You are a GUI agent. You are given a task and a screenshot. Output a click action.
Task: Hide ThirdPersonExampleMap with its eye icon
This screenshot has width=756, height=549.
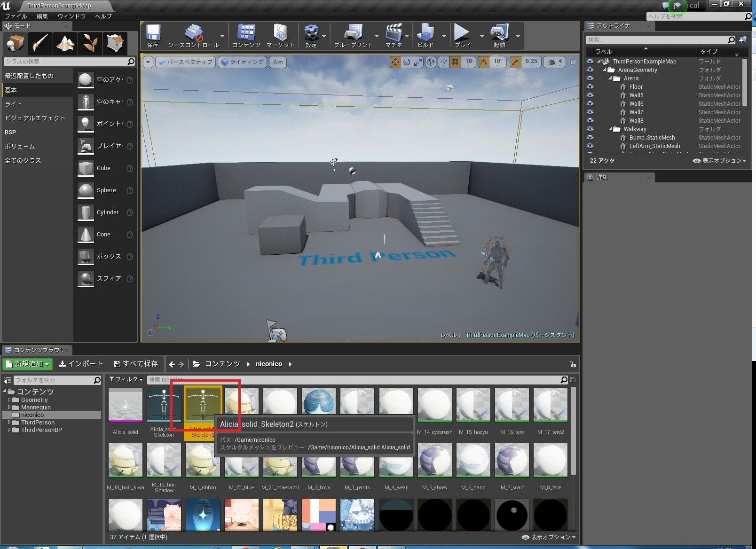coord(590,62)
